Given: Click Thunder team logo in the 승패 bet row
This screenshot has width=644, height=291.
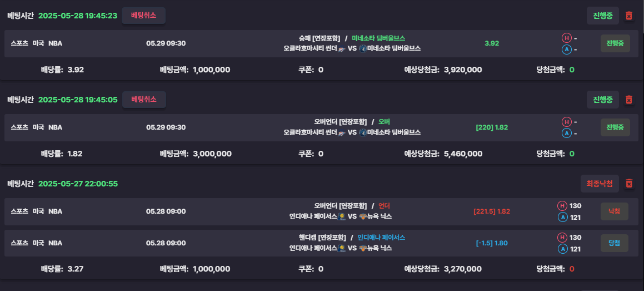Looking at the screenshot, I should 341,48.
